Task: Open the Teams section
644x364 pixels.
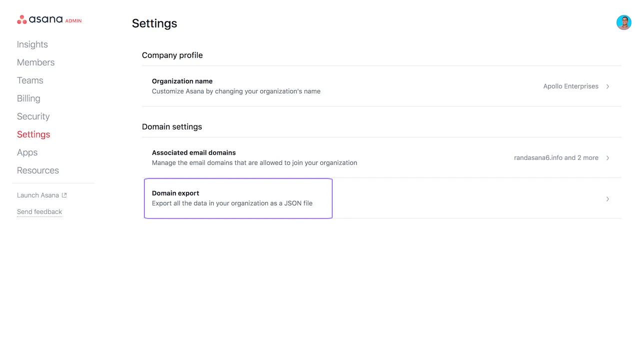Action: tap(30, 80)
